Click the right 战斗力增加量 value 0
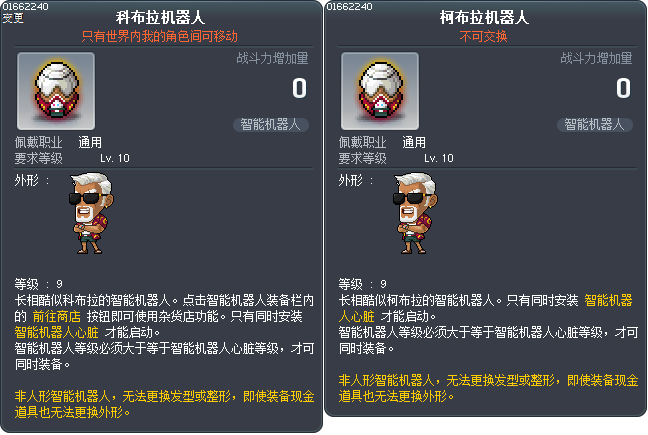Screen dimensions: 648x435 [x=623, y=88]
